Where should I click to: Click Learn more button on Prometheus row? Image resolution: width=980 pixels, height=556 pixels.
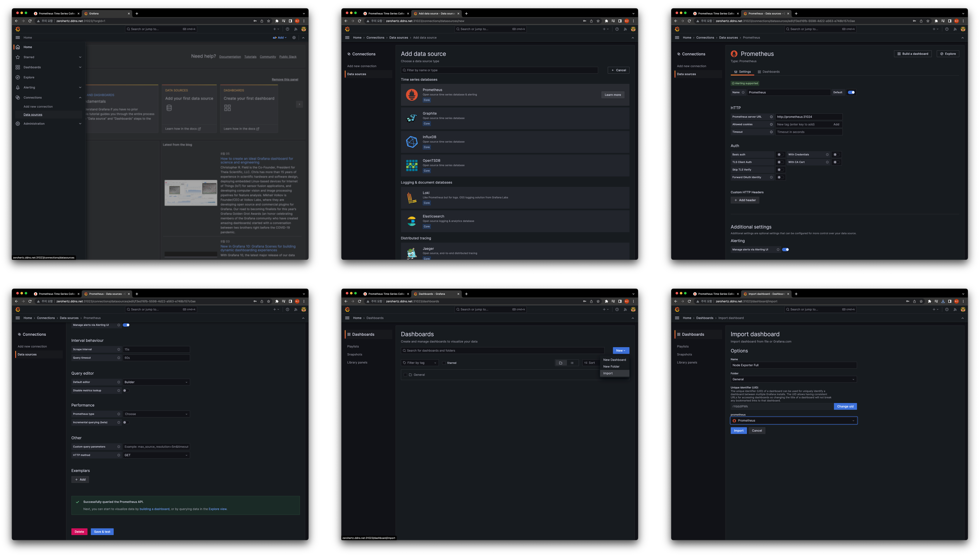click(x=612, y=95)
